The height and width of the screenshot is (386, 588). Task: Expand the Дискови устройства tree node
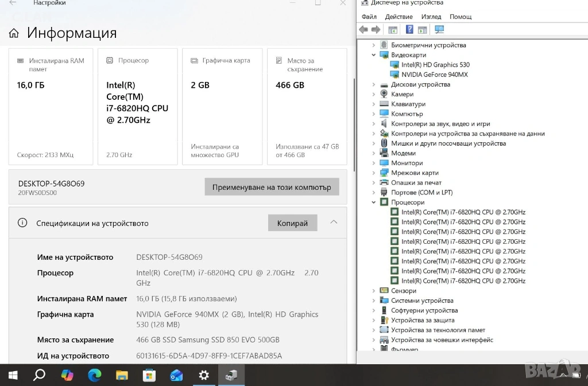pos(374,84)
